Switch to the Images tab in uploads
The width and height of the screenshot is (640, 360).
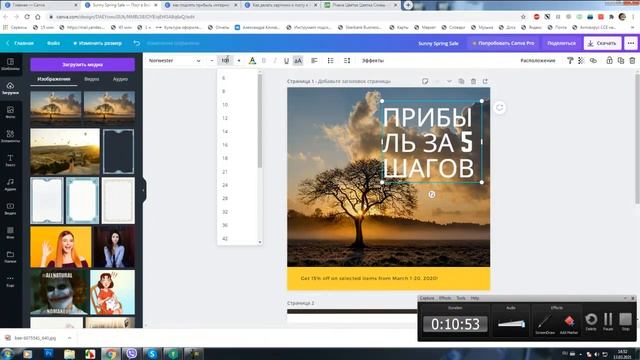pyautogui.click(x=54, y=79)
